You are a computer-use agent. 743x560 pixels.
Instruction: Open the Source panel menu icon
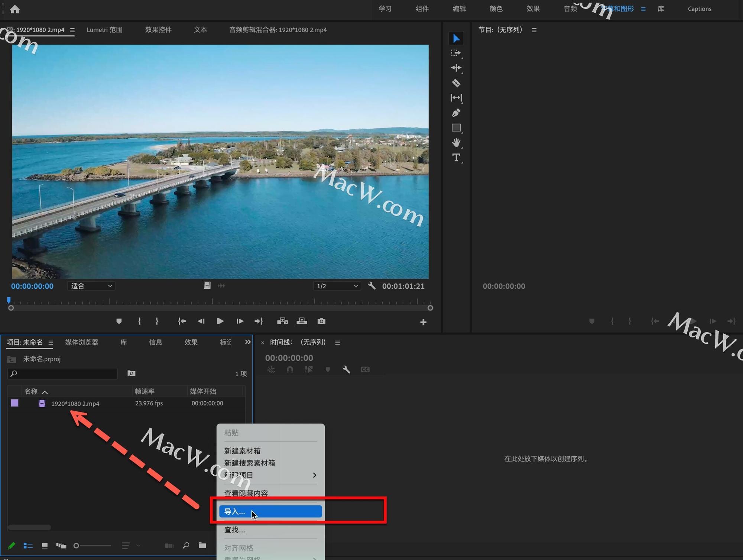72,30
